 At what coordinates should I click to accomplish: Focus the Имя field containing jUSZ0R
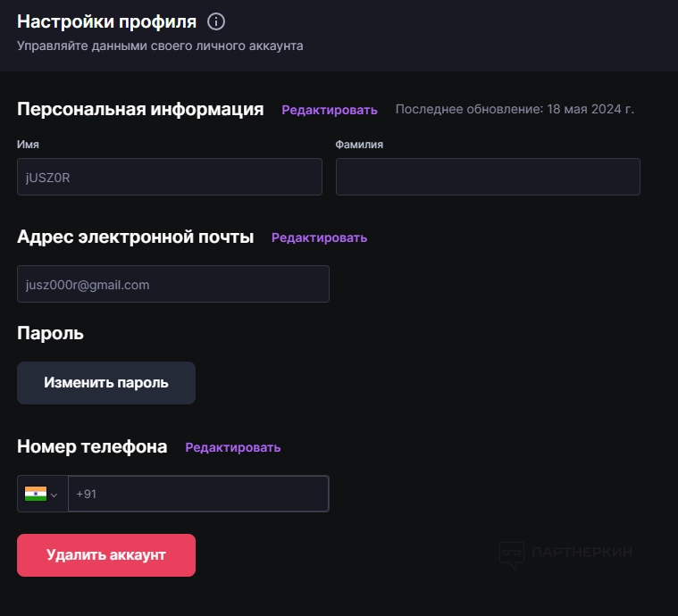pos(170,177)
